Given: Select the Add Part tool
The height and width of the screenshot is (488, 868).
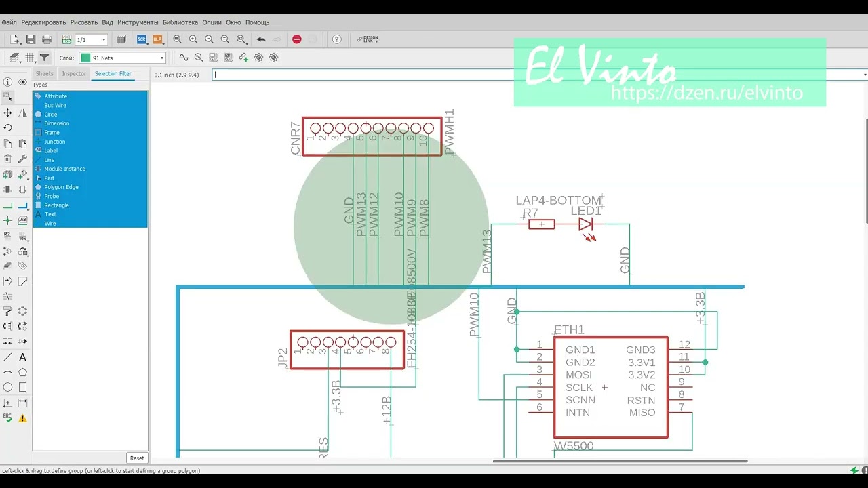Looking at the screenshot, I should 8,175.
